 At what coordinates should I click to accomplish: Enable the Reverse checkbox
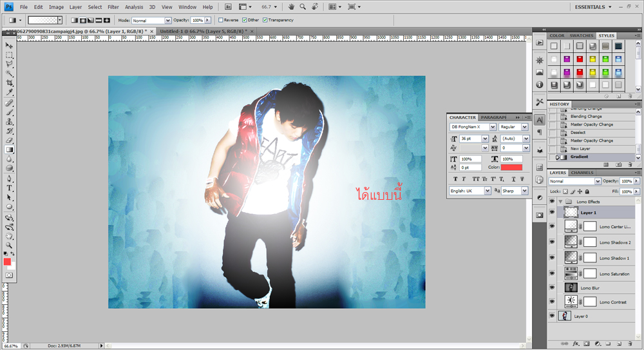(220, 20)
